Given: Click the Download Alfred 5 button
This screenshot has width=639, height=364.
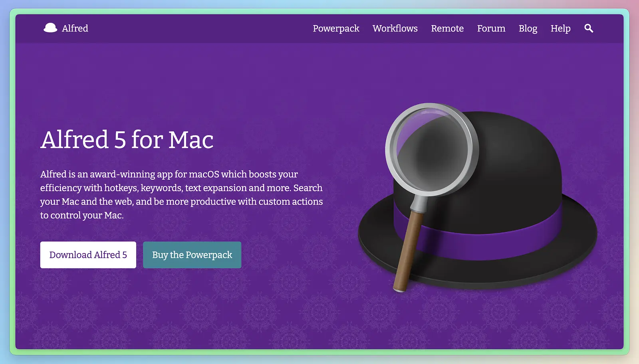Looking at the screenshot, I should coord(88,255).
